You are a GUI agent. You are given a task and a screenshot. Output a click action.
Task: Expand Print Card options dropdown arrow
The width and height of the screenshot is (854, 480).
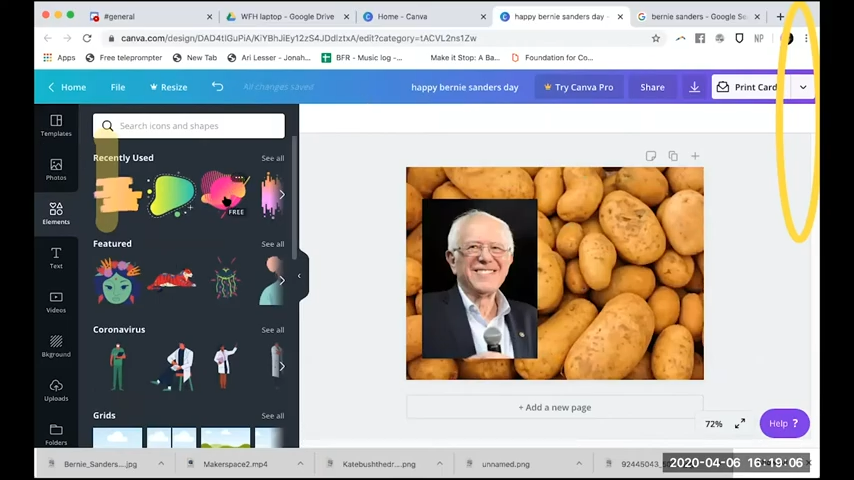[803, 87]
